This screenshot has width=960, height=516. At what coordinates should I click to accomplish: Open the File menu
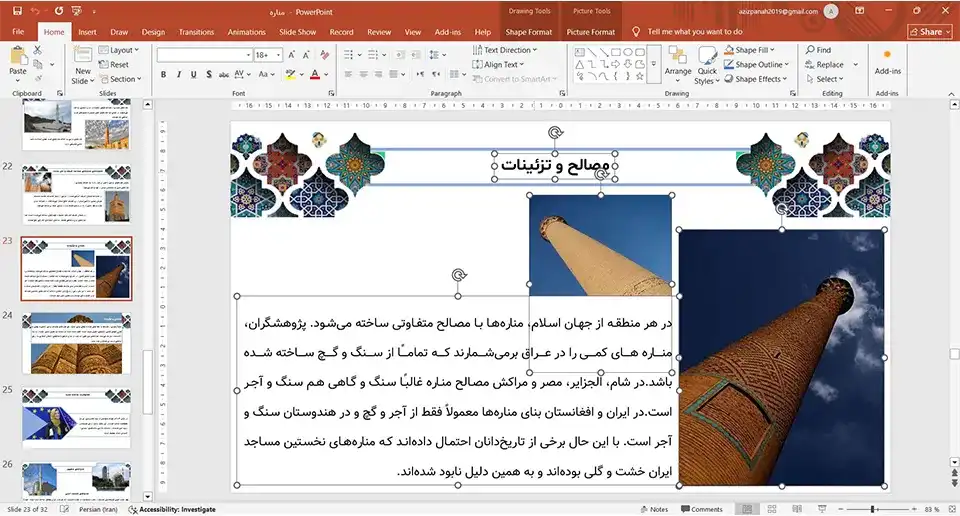click(18, 32)
